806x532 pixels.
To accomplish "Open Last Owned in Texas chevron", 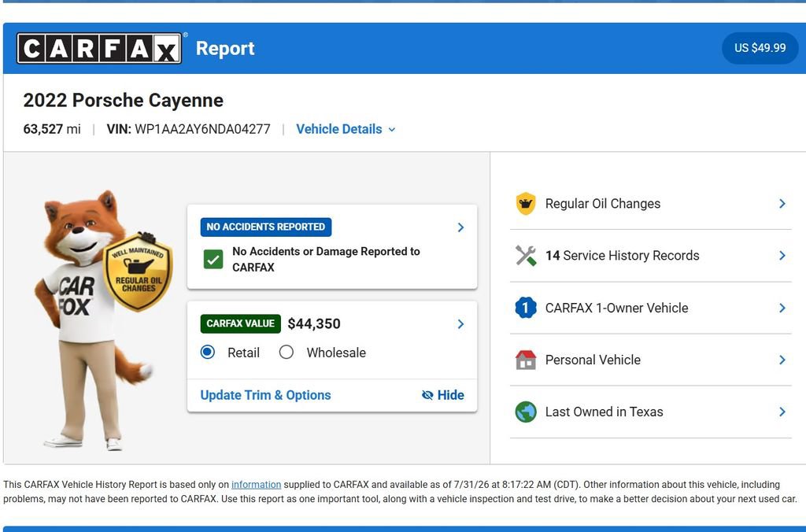I will 782,412.
